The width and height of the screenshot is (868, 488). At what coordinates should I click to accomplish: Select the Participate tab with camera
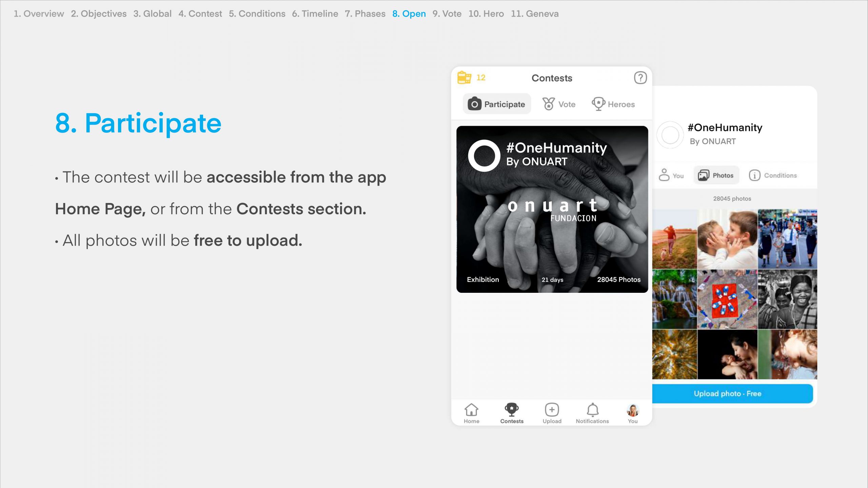pyautogui.click(x=497, y=104)
